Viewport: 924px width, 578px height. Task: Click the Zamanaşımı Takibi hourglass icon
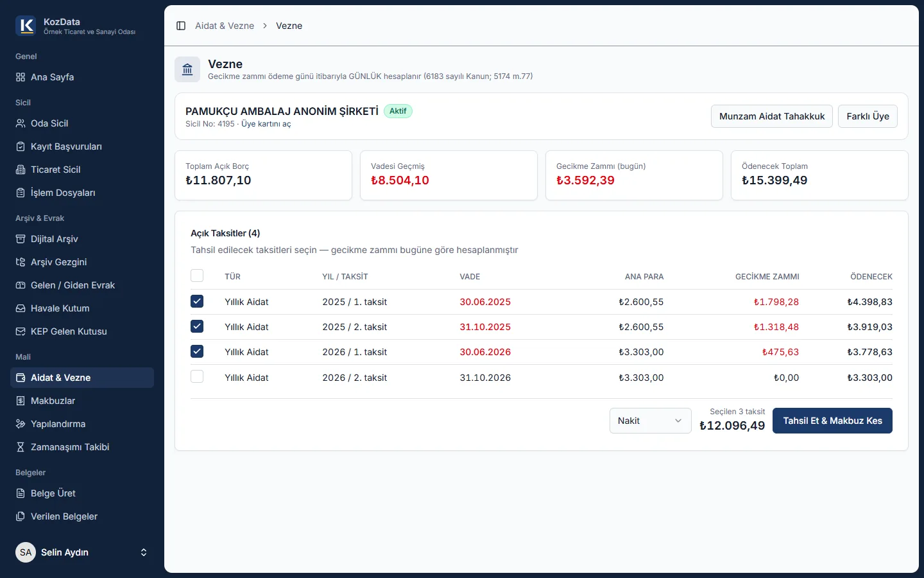coord(21,447)
